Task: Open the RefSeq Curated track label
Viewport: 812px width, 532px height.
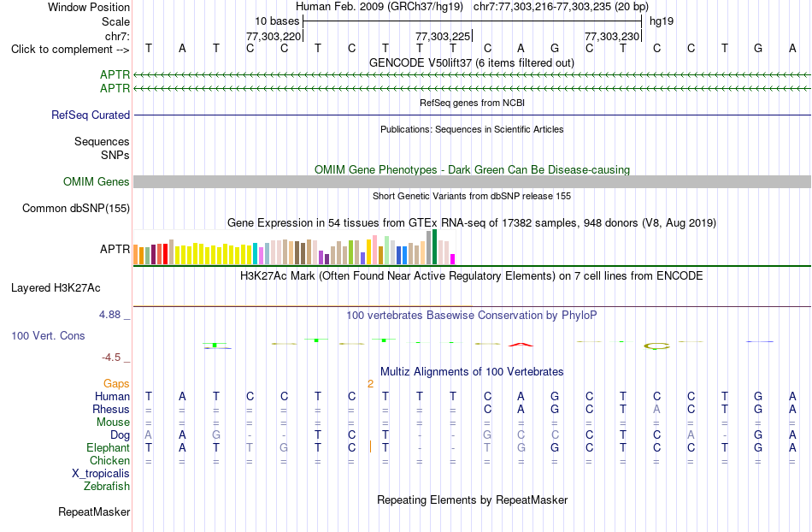Action: click(91, 115)
